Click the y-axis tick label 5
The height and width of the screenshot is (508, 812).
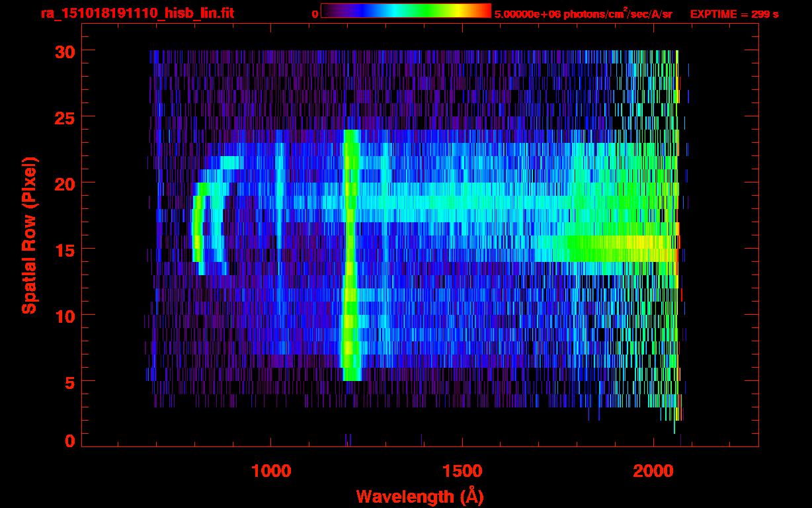click(70, 382)
